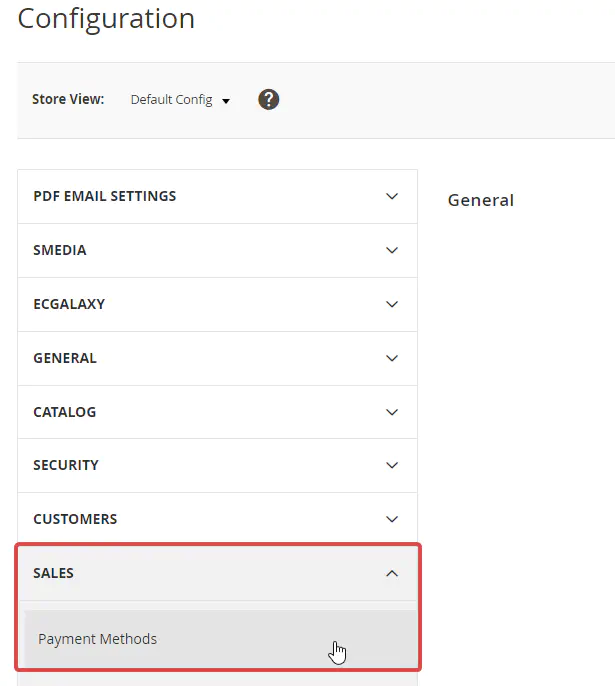615x686 pixels.
Task: Open the CUSTOMERS configuration section label
Action: [75, 519]
